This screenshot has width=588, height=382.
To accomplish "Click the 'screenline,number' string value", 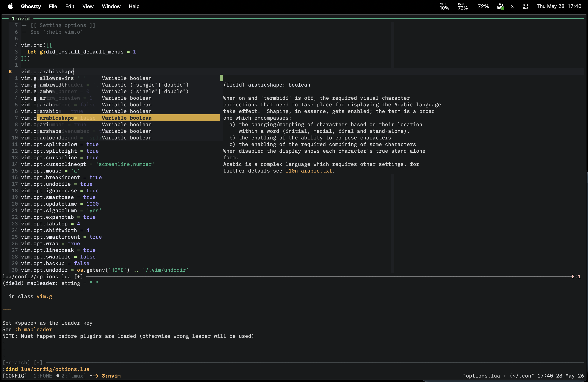I will pos(125,164).
